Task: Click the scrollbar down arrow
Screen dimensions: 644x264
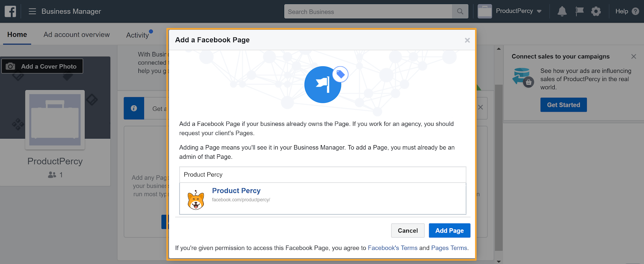Action: pyautogui.click(x=499, y=261)
